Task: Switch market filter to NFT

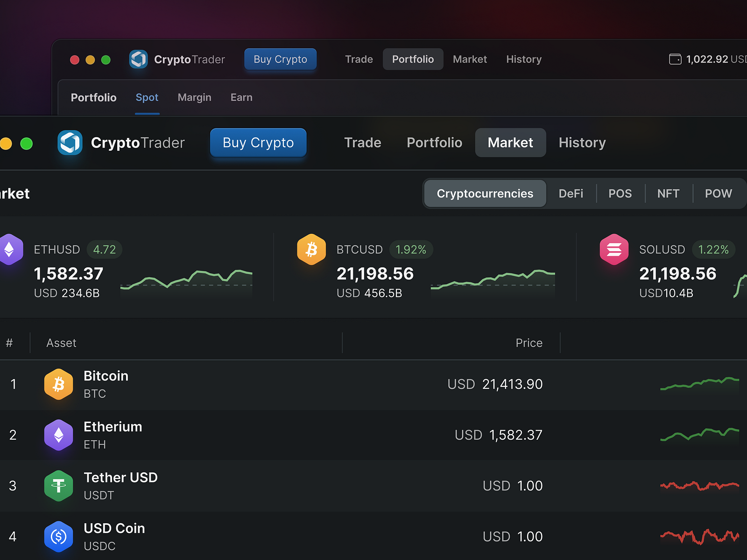Action: (x=668, y=194)
